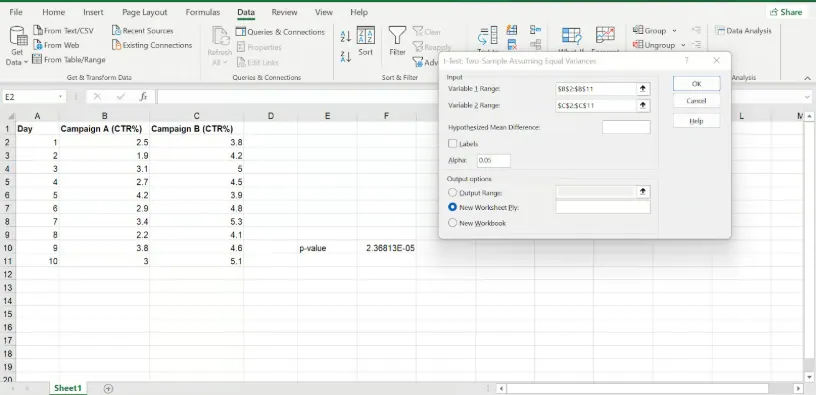
Task: Open the Get Data dropdown
Action: pyautogui.click(x=17, y=46)
